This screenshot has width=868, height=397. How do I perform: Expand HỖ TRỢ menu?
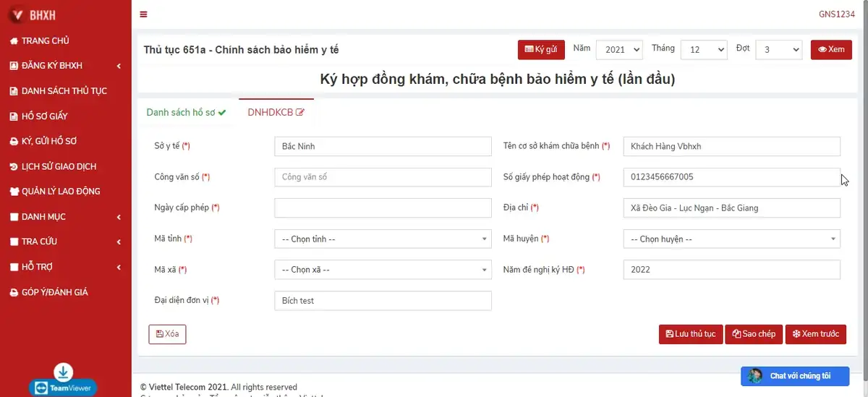(x=66, y=267)
